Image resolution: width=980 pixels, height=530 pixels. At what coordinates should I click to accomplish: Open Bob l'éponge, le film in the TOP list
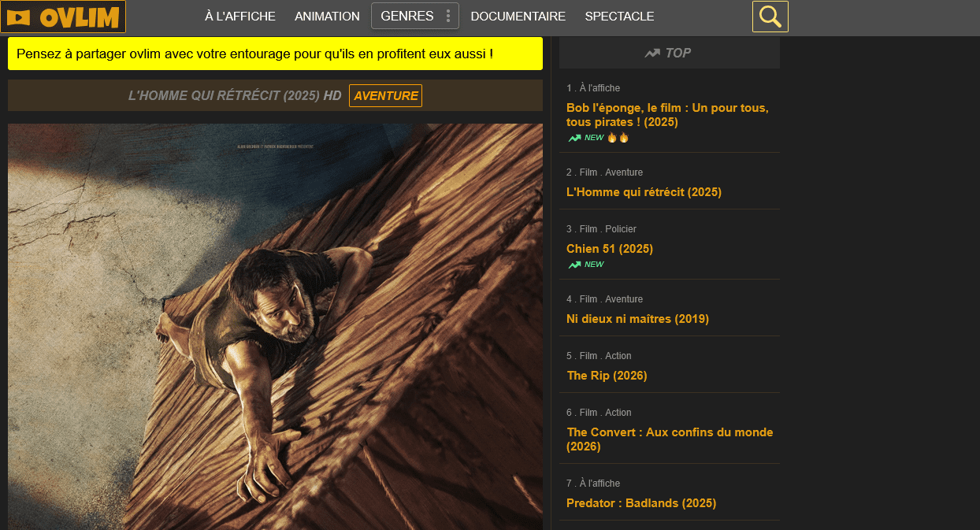coord(667,114)
